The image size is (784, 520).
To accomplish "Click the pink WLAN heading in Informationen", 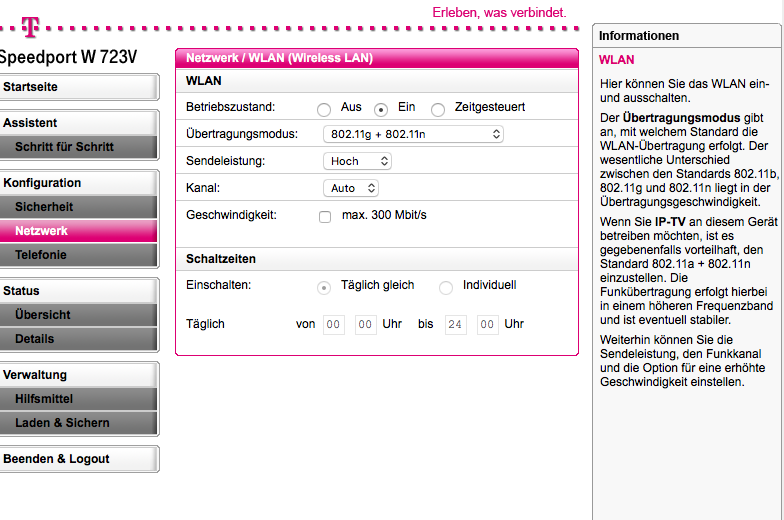I will pos(616,60).
